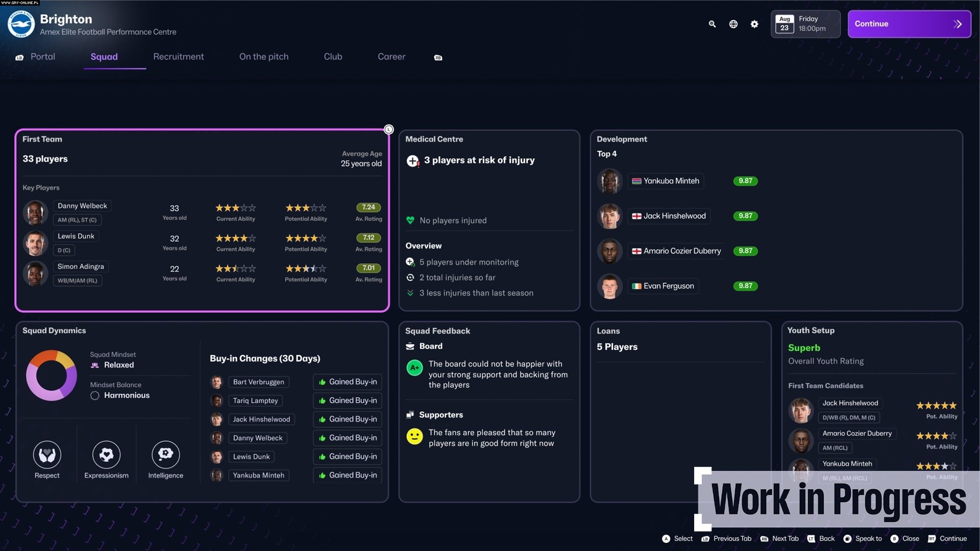Open settings via the gear icon
This screenshot has height=551, width=980.
click(x=754, y=24)
